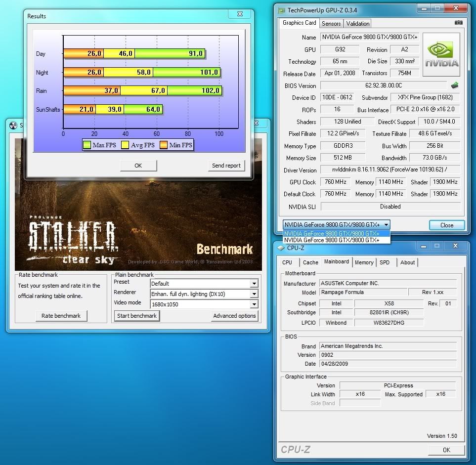This screenshot has height=465, width=476.
Task: Open the Preset dropdown
Action: 254,284
